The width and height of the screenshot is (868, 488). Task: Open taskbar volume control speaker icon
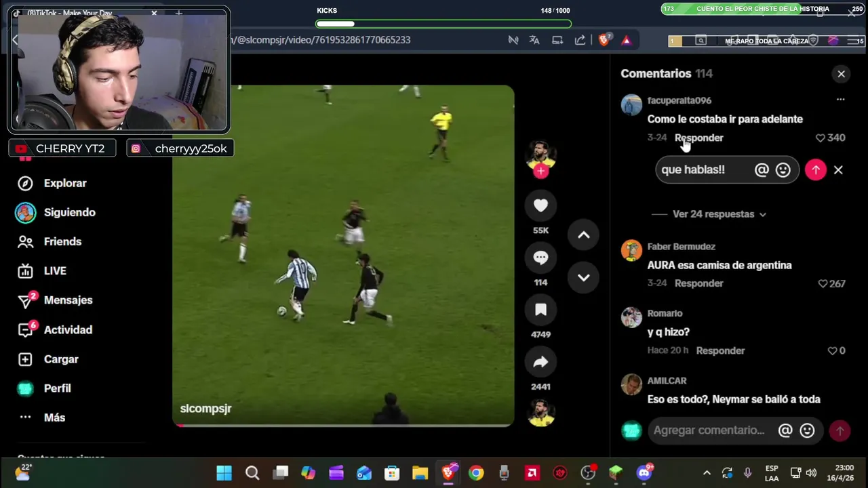(x=811, y=473)
